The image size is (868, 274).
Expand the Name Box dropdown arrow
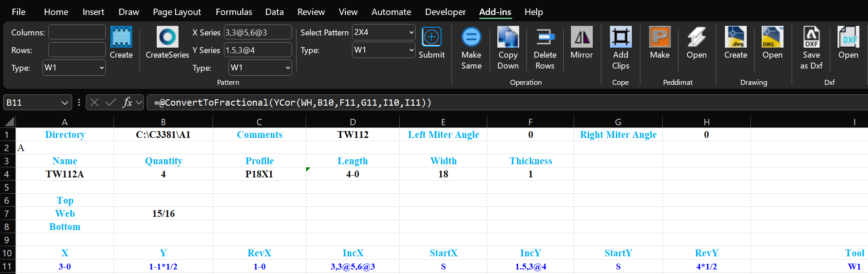tap(64, 103)
